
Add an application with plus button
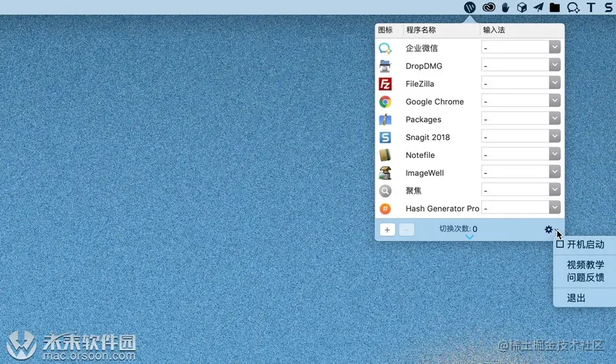point(387,230)
